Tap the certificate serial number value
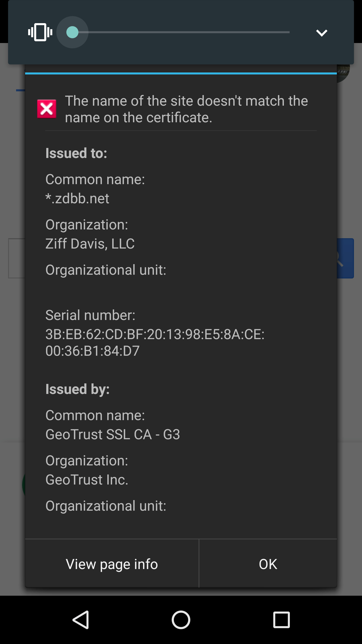This screenshot has height=644, width=362. click(155, 342)
